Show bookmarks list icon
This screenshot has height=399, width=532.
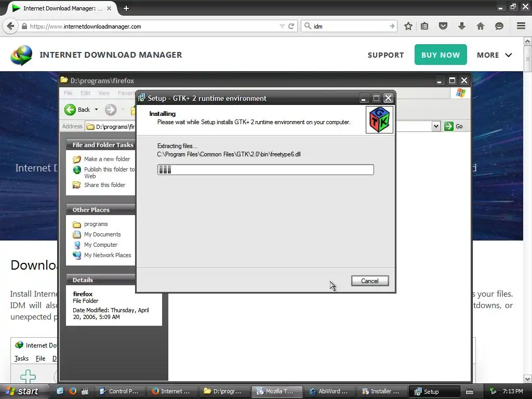coord(424,26)
